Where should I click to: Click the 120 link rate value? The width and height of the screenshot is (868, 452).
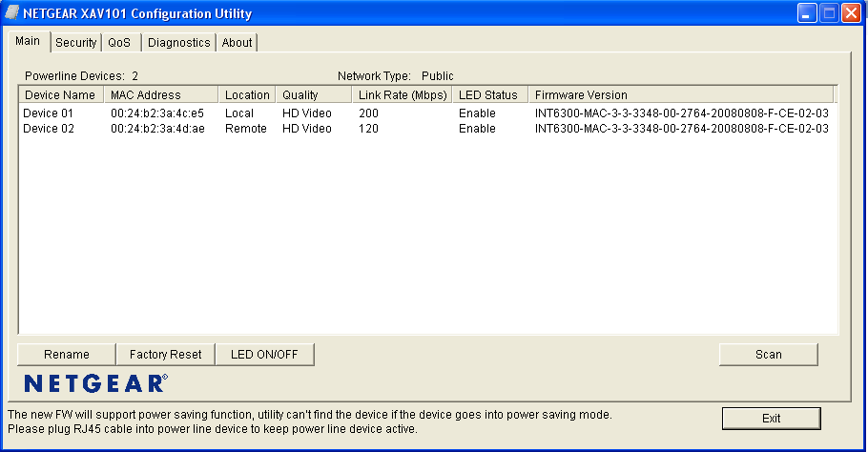pyautogui.click(x=369, y=129)
